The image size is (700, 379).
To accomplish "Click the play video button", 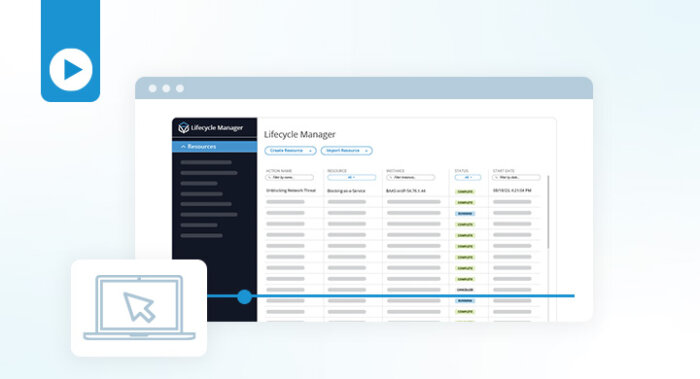I will tap(71, 70).
